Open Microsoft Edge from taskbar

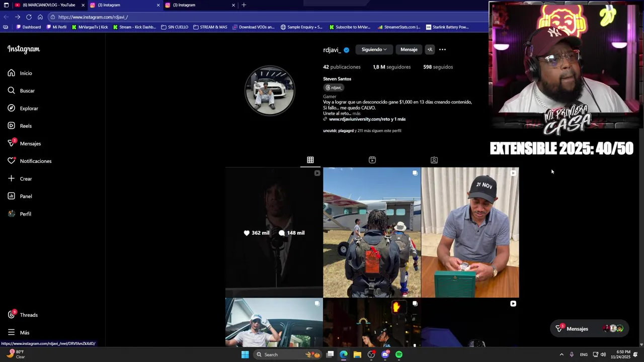(344, 354)
